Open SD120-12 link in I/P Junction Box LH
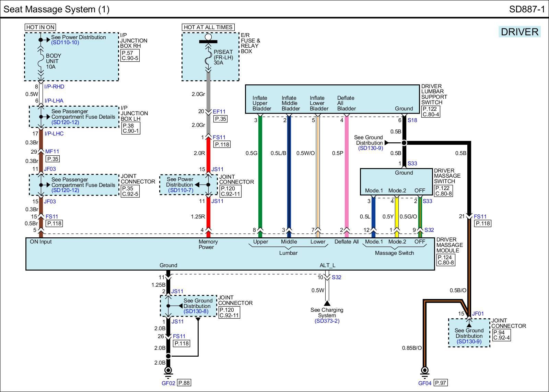The image size is (549, 392). coord(65,122)
